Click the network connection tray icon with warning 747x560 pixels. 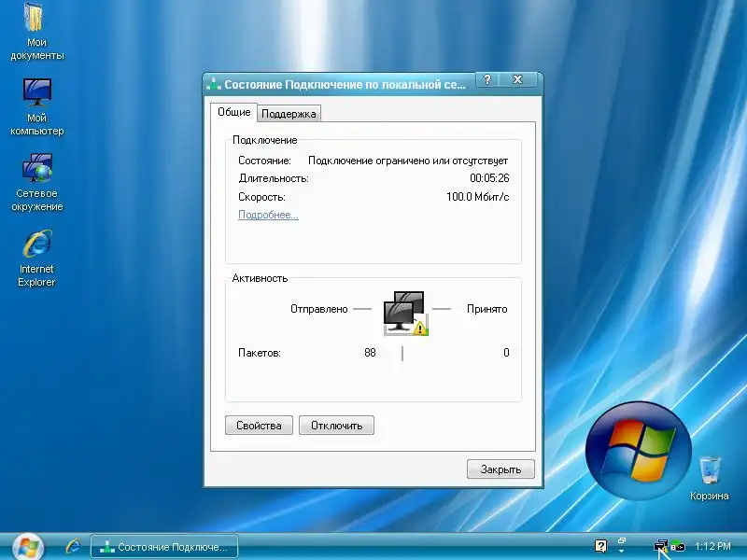coord(661,546)
